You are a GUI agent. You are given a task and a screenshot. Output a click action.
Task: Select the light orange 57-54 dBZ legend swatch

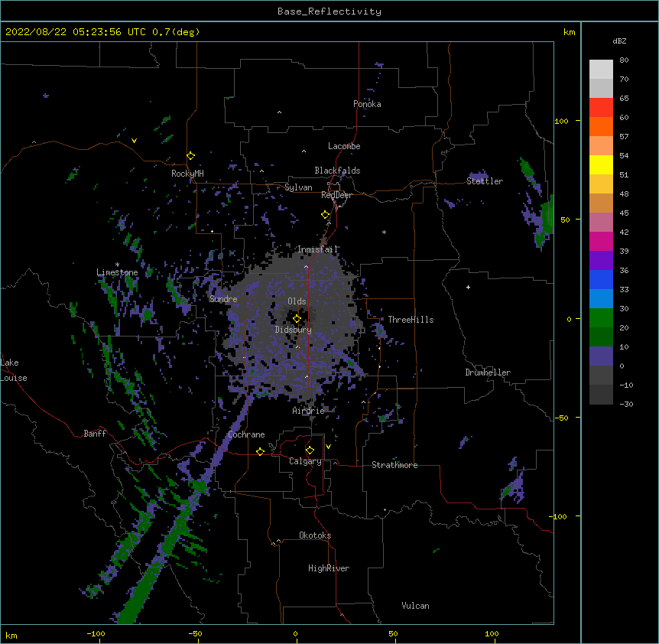(x=601, y=146)
